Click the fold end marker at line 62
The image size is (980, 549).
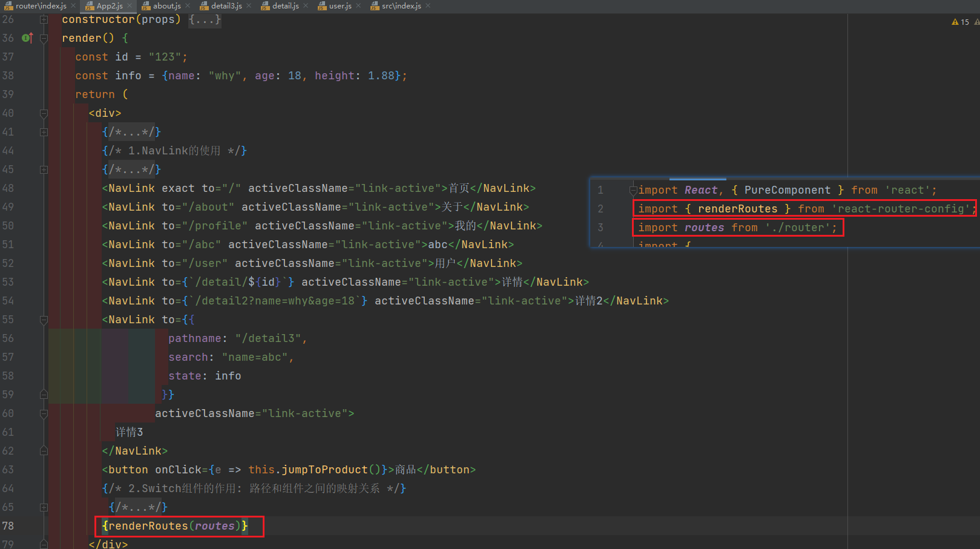(44, 451)
